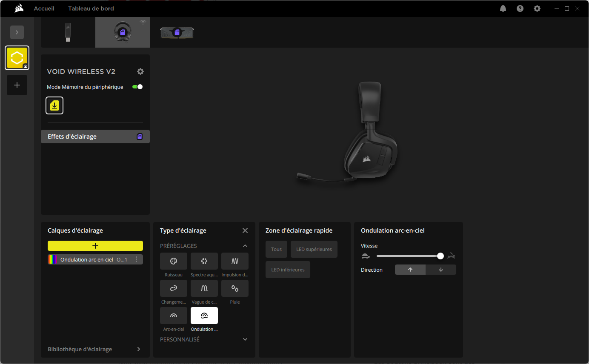
Task: Select the Tous lighting zone
Action: (277, 249)
